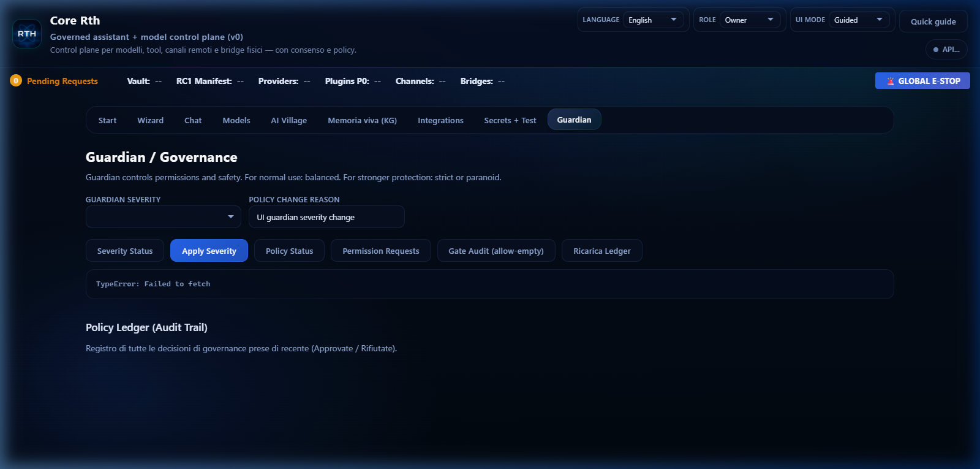Click the API status indicator pill

(x=946, y=50)
